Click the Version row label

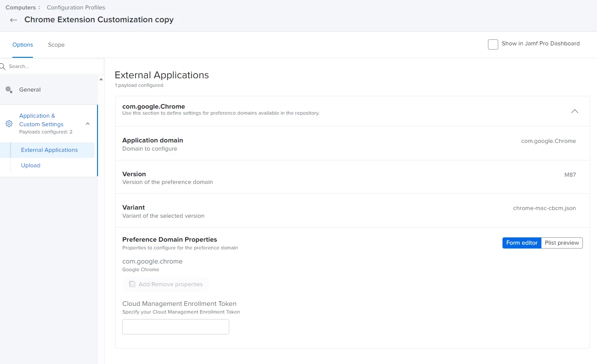tap(134, 174)
